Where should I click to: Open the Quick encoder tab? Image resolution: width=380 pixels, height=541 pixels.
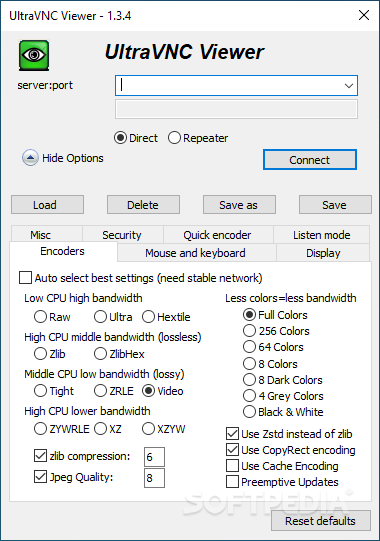[218, 235]
